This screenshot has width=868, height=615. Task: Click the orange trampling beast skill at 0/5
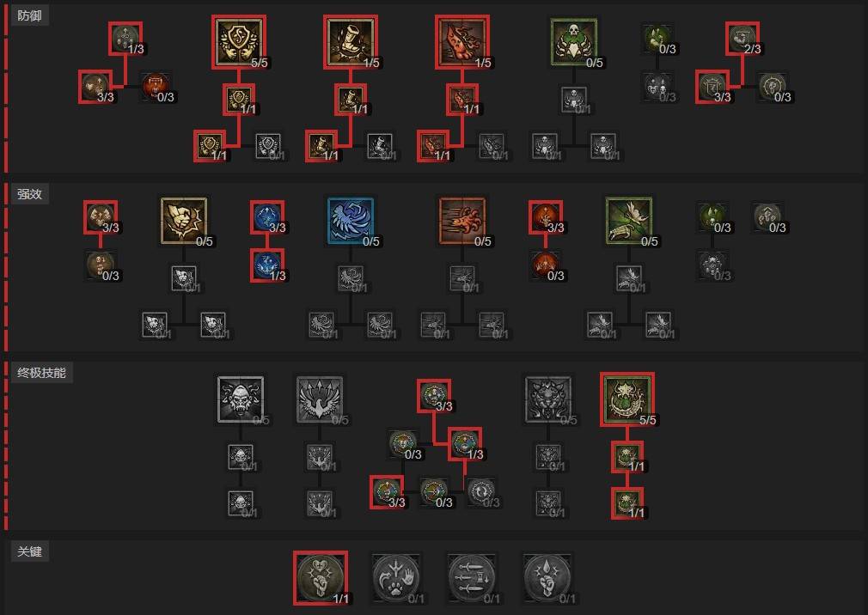pos(462,221)
